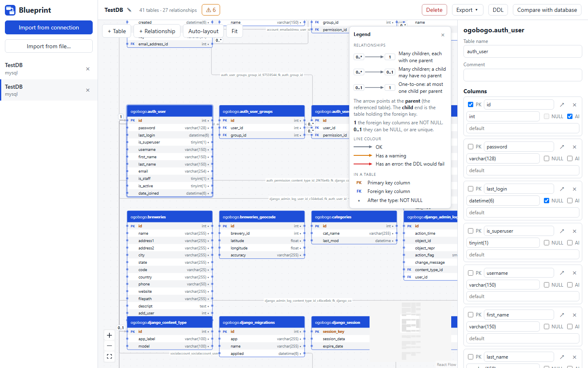
Task: Click the arrow icon for id column
Action: pyautogui.click(x=562, y=105)
